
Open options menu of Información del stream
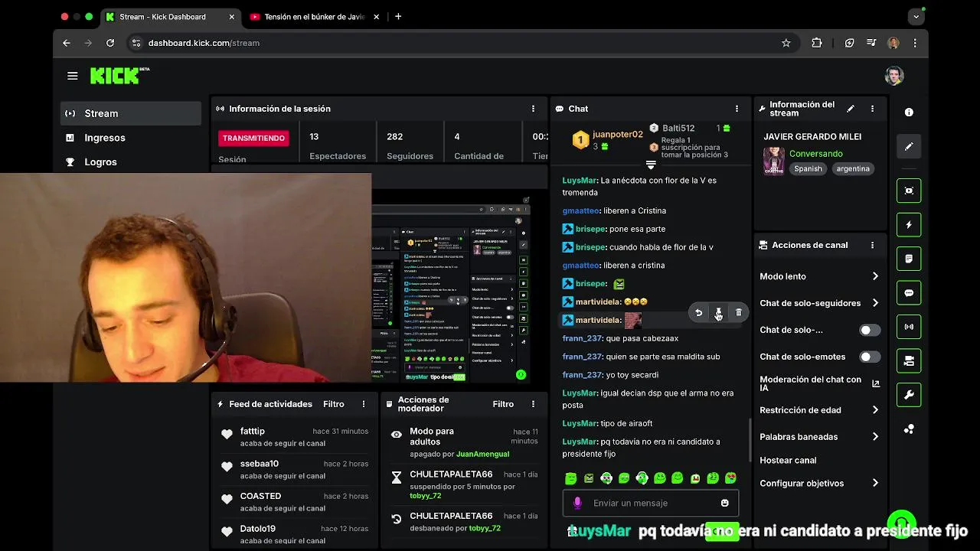tap(872, 109)
